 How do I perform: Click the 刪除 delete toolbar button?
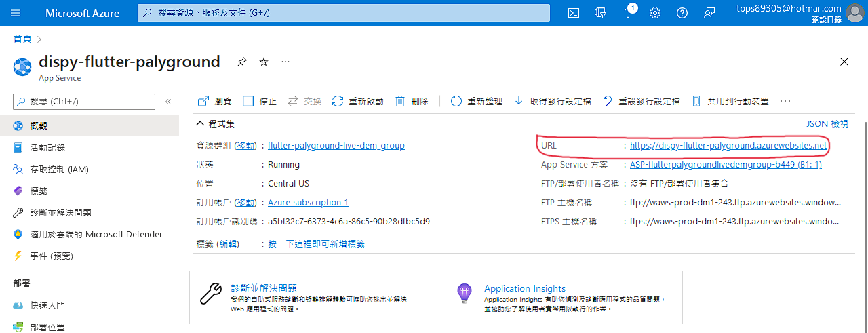[x=412, y=101]
